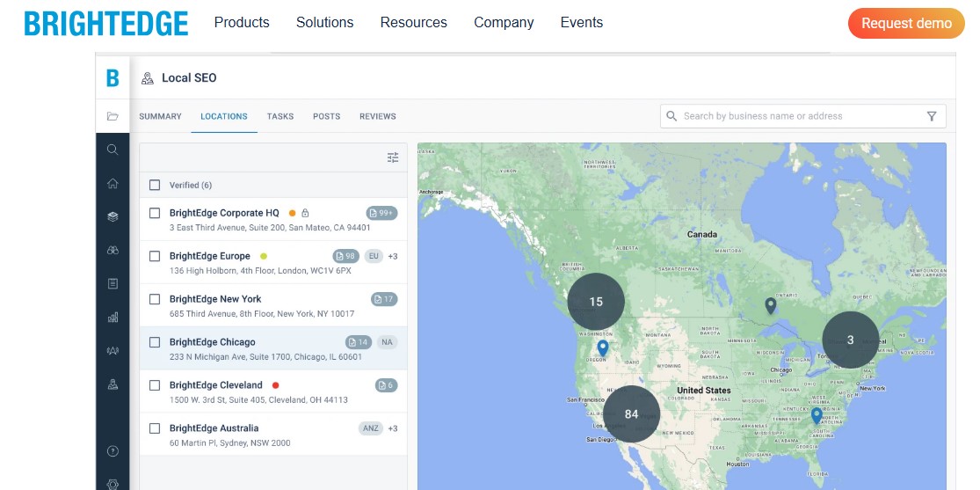980x490 pixels.
Task: Open the Reviews tab
Action: pyautogui.click(x=378, y=116)
